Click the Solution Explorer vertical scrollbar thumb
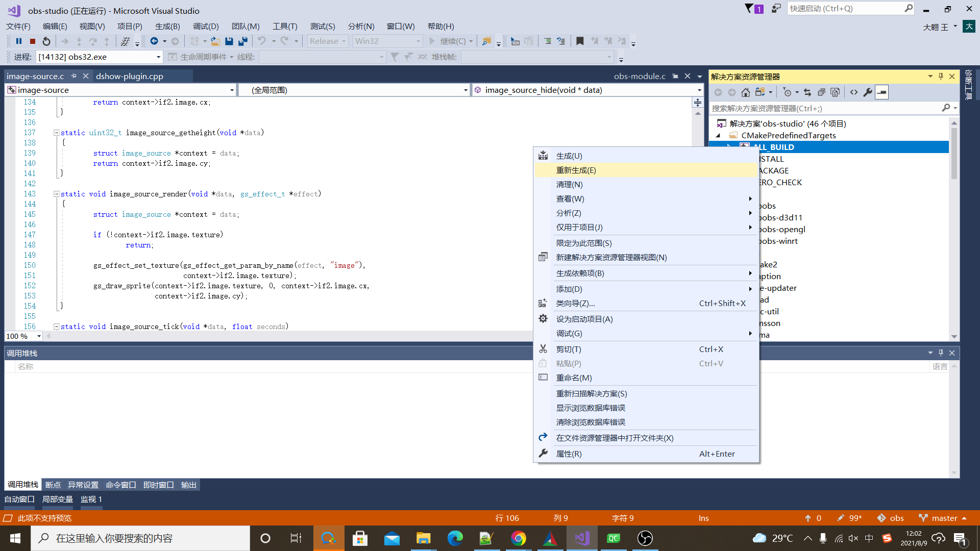 954,153
